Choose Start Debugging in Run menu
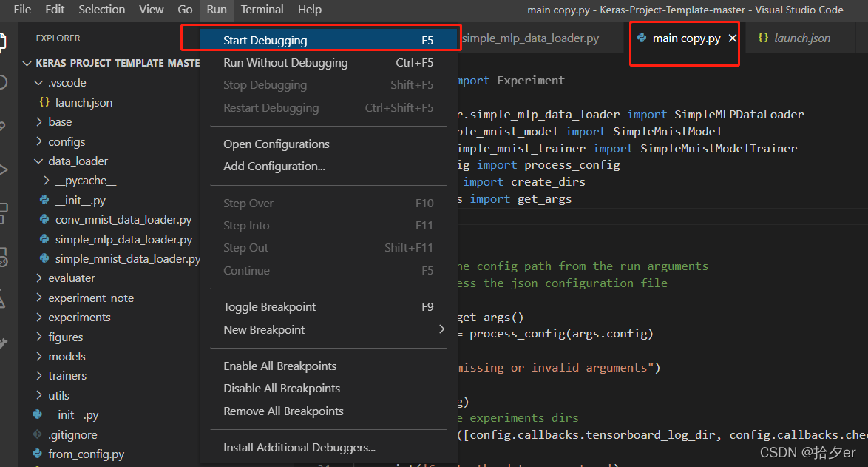 click(x=329, y=40)
